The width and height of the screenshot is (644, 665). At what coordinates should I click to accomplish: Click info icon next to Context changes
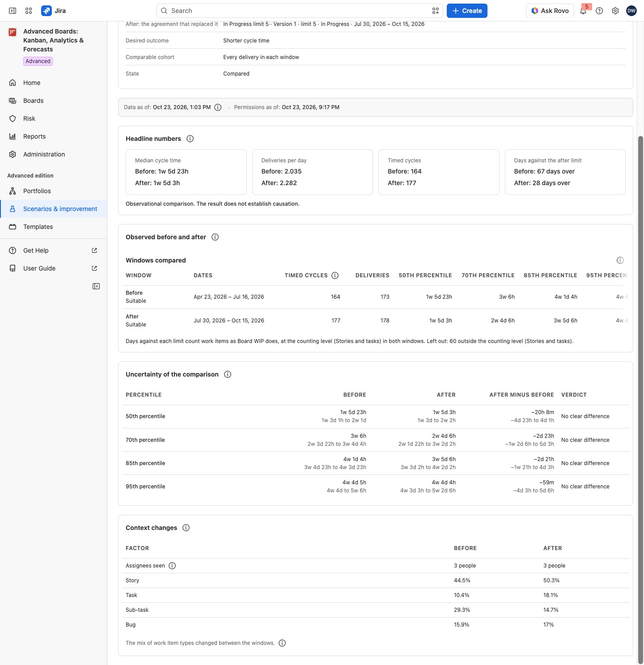point(186,528)
